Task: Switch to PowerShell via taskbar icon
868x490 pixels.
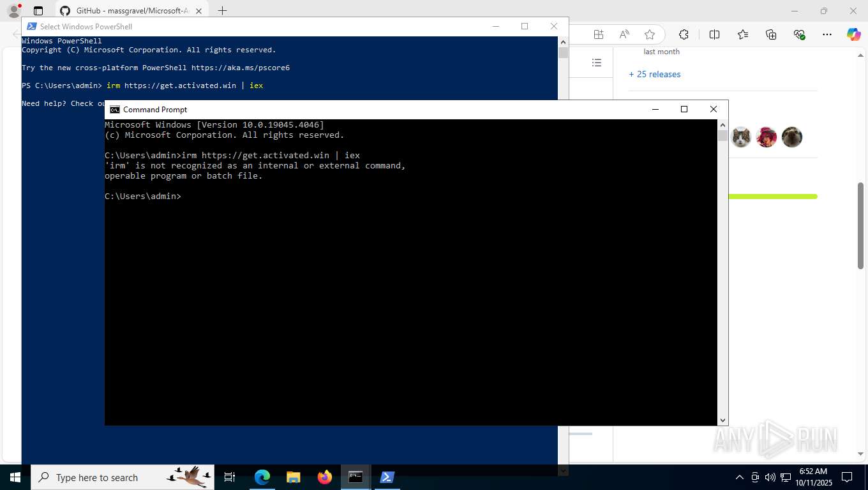Action: (387, 477)
